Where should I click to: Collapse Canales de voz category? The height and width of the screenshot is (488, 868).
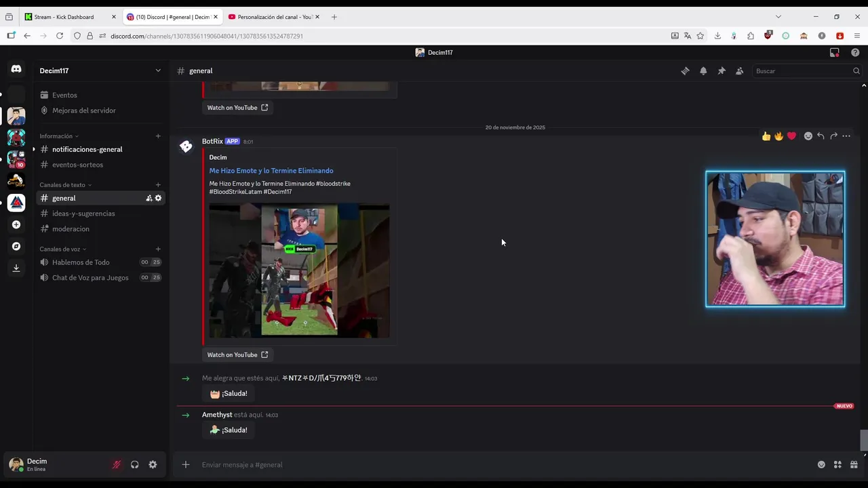pos(63,249)
